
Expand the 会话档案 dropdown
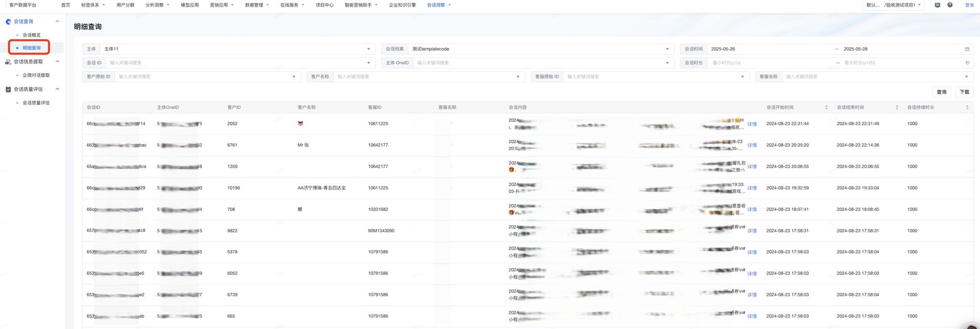click(540, 49)
